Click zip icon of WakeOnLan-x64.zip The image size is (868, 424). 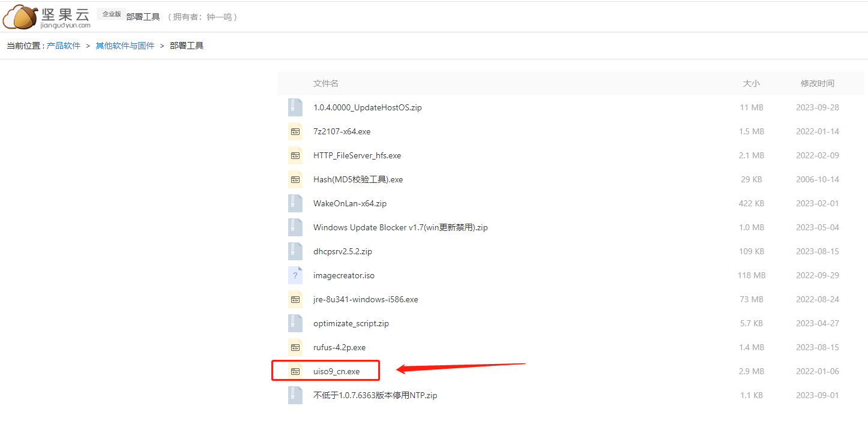pos(295,203)
